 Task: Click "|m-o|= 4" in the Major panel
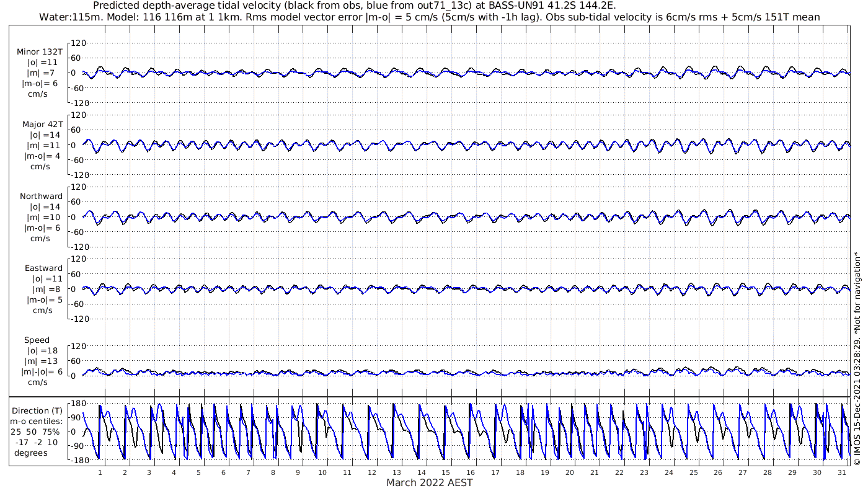coord(41,156)
